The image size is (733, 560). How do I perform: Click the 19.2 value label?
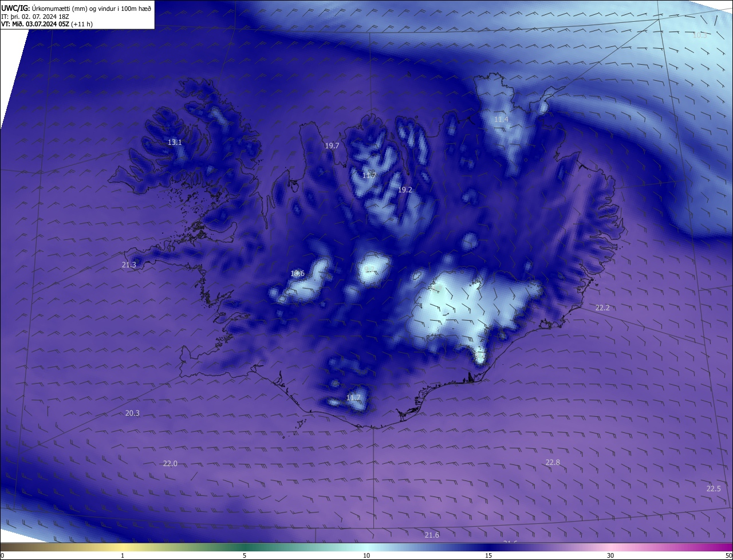[405, 189]
